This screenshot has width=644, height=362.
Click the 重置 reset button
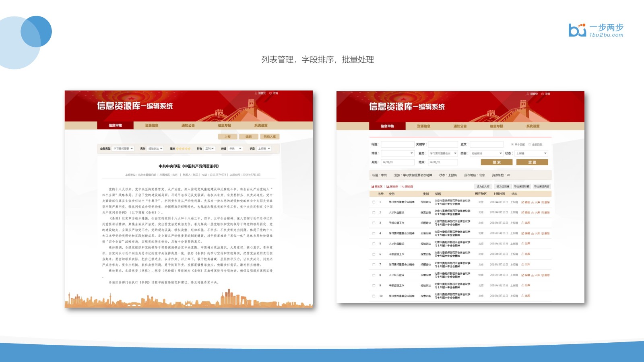click(x=532, y=162)
